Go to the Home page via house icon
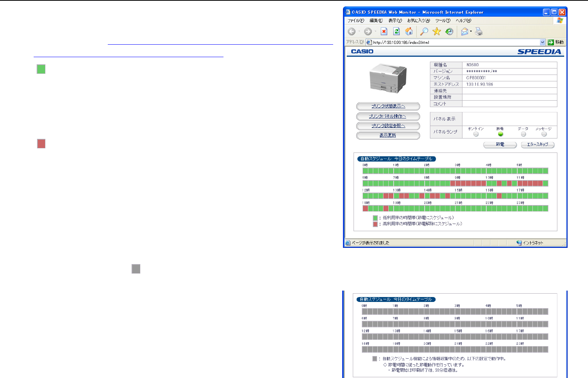This screenshot has height=378, width=588. 409,31
